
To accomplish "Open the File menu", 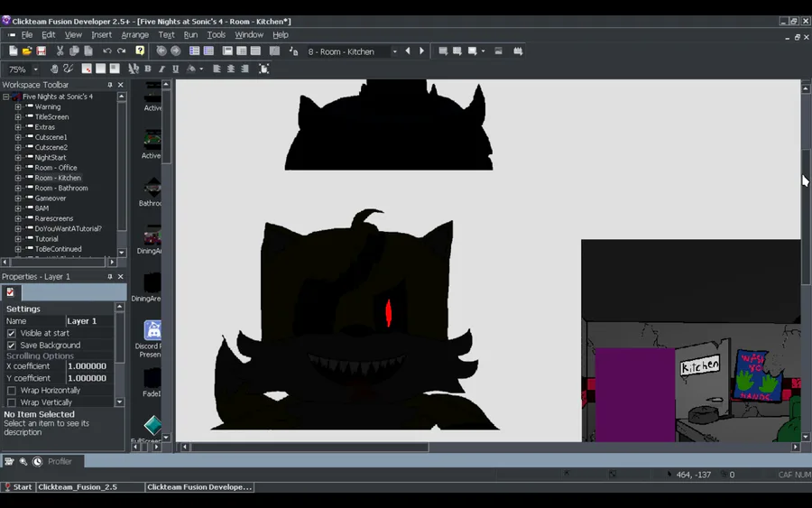I will (26, 34).
